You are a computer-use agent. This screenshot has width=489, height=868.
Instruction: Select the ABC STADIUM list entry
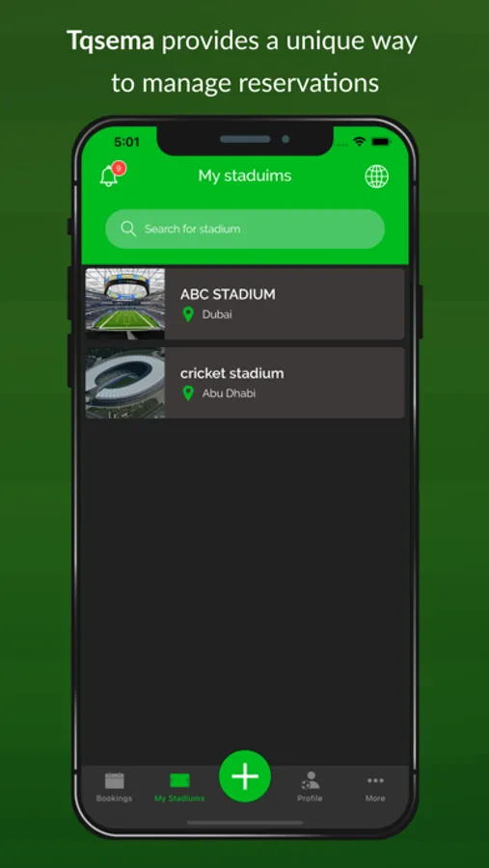245,304
